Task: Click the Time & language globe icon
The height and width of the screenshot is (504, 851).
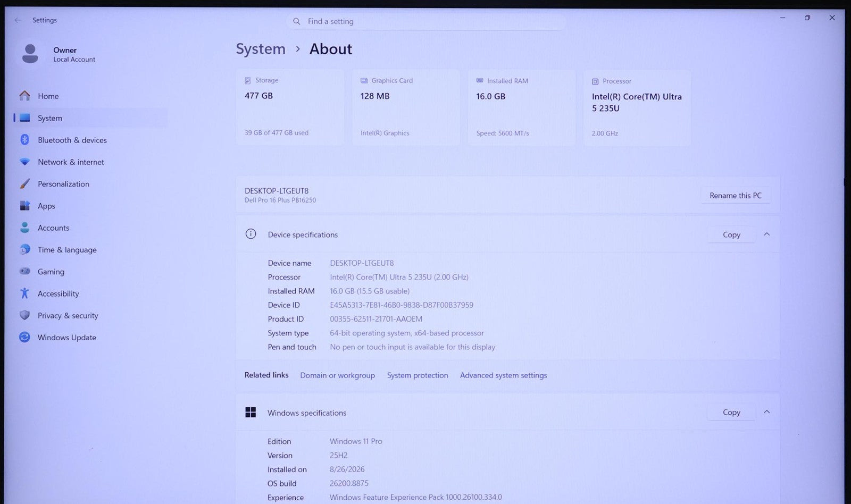Action: pos(24,249)
